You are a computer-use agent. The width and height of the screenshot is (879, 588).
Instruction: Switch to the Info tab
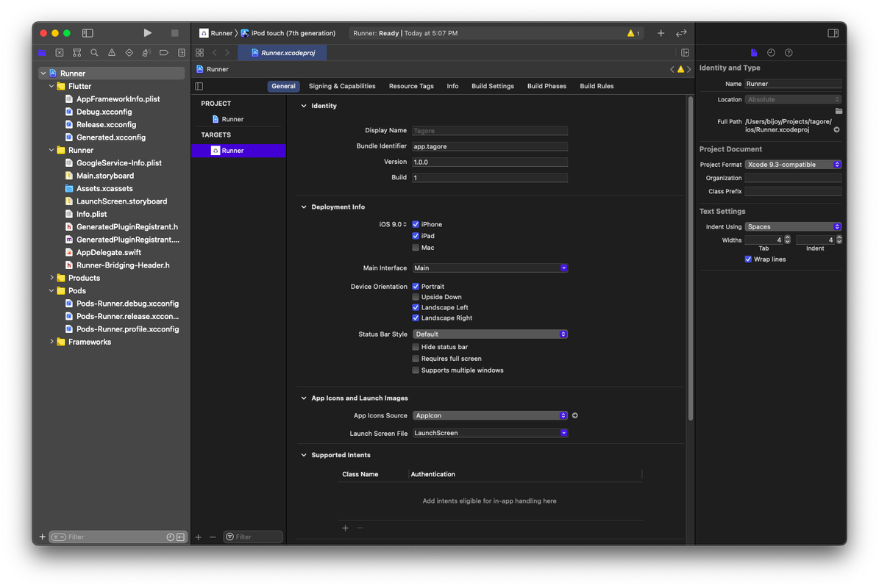coord(452,86)
